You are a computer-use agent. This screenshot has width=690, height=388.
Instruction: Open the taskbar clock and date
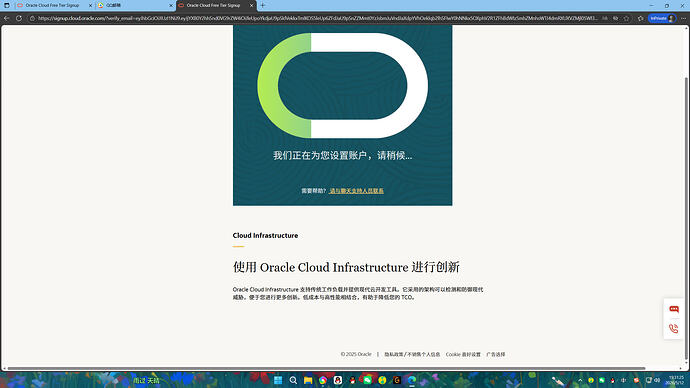(x=676, y=380)
